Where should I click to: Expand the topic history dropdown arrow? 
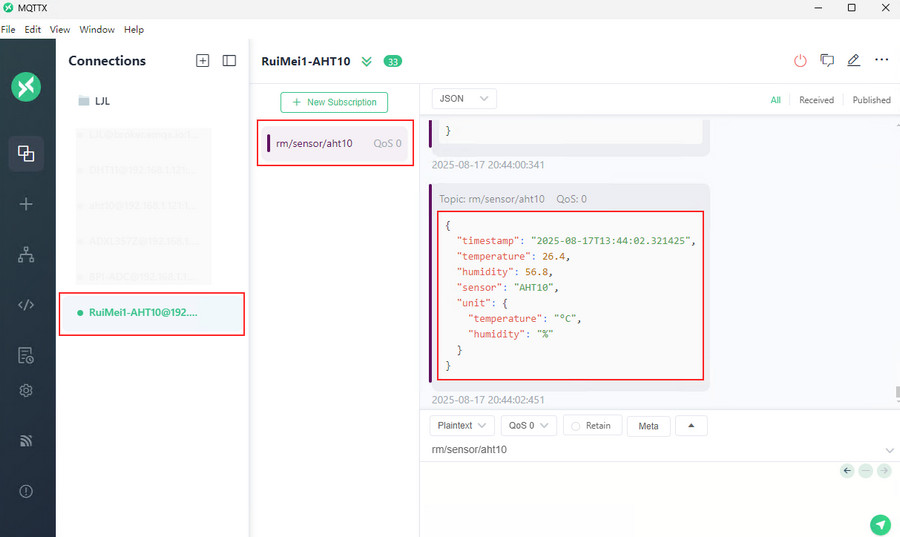(889, 450)
